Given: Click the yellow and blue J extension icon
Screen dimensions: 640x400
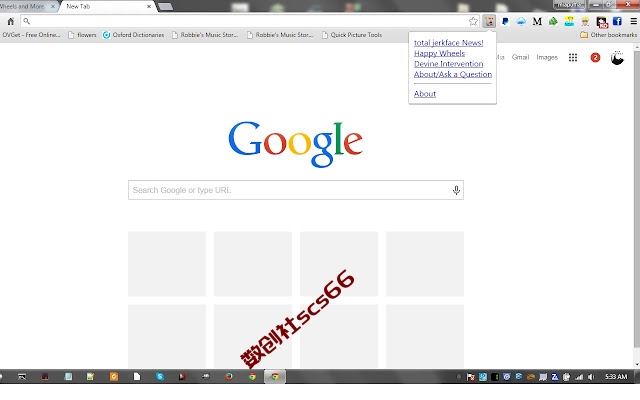Looking at the screenshot, I should click(x=569, y=21).
